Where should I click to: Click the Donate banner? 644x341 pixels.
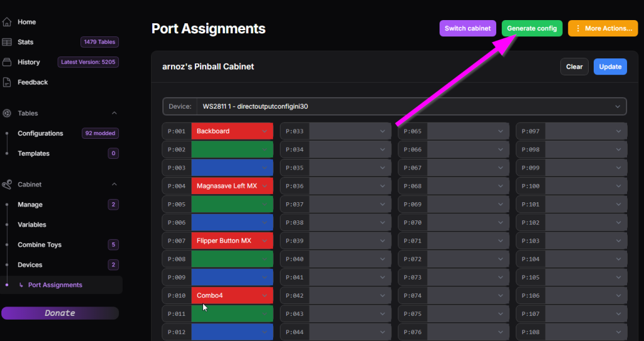point(60,313)
